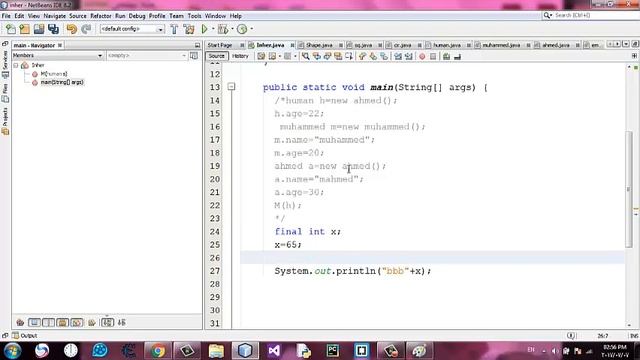
Task: Toggle Sort by Name button in navigator
Action: point(107,322)
